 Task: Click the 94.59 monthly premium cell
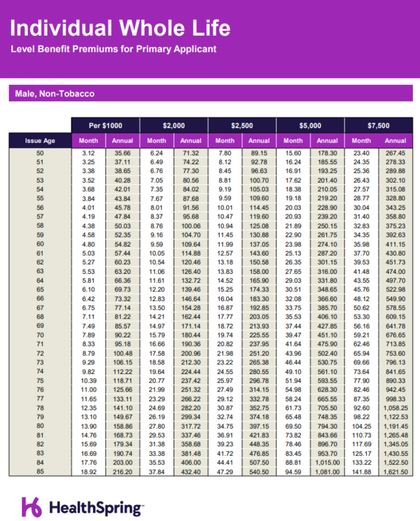click(293, 472)
